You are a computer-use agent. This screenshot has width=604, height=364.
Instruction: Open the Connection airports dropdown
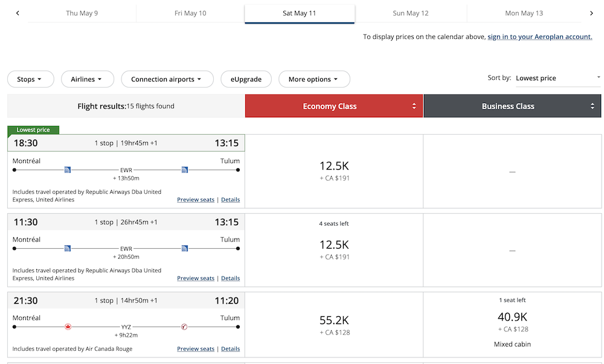[x=168, y=79]
